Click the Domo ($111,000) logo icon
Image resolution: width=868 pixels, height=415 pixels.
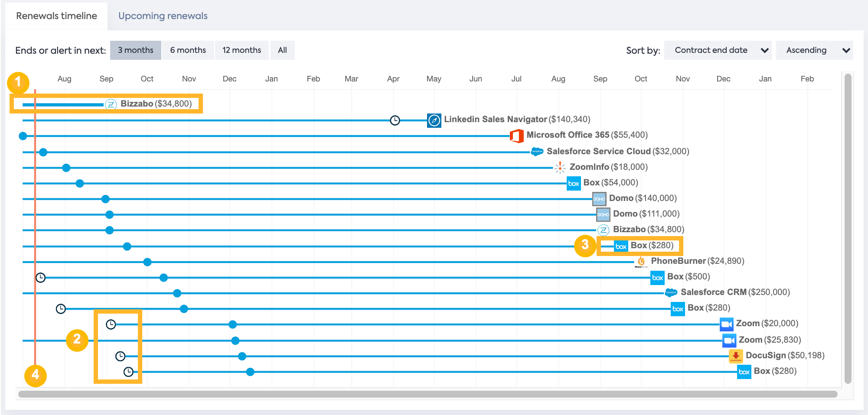pyautogui.click(x=603, y=214)
